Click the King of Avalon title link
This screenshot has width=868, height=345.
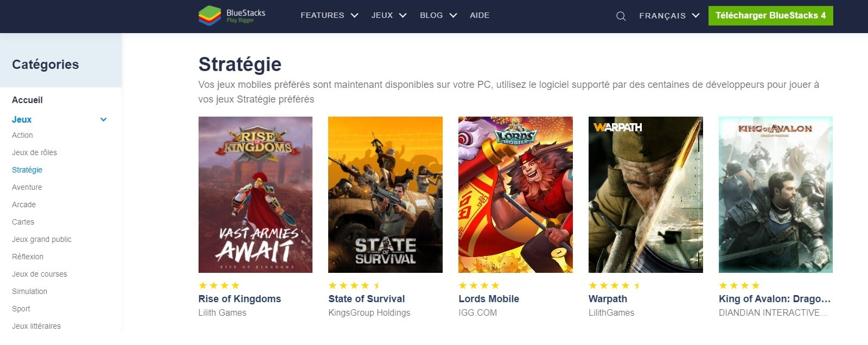tap(775, 299)
